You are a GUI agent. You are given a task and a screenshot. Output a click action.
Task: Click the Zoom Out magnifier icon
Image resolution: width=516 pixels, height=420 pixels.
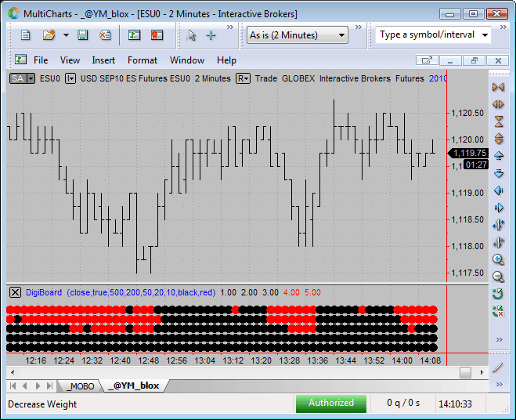pyautogui.click(x=498, y=277)
